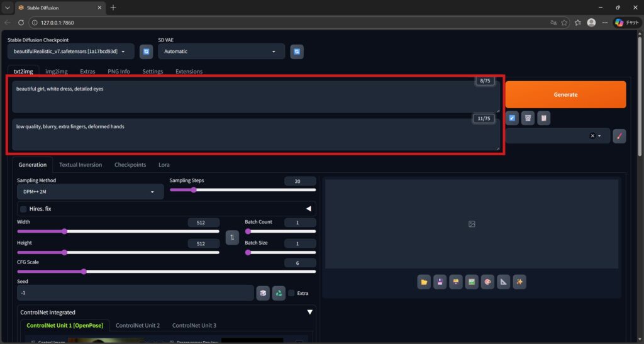Click the dice icon to randomize seed

[x=263, y=293]
